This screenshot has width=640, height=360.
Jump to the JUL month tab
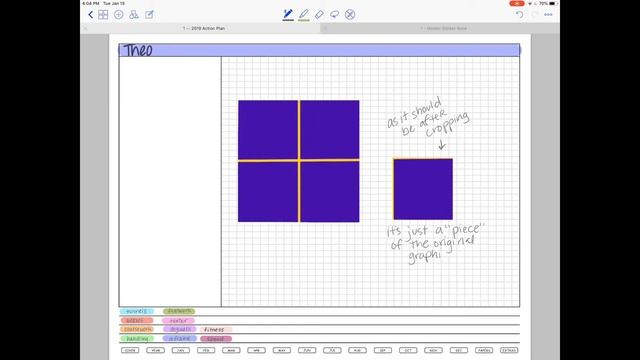(332, 350)
